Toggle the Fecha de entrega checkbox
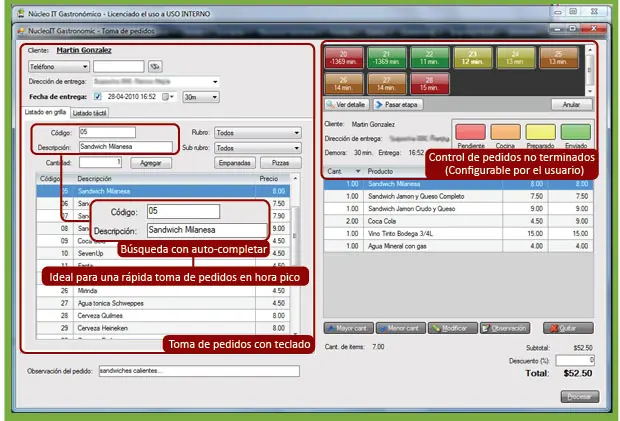The image size is (620, 421). click(98, 96)
